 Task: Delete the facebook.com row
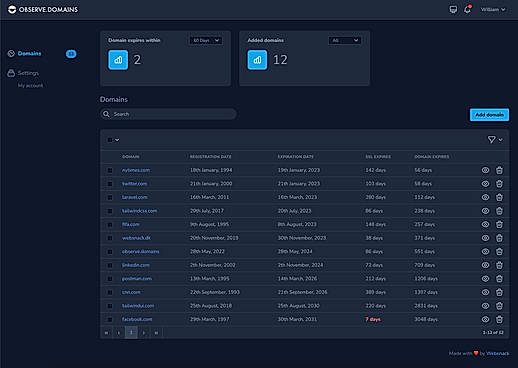click(499, 319)
